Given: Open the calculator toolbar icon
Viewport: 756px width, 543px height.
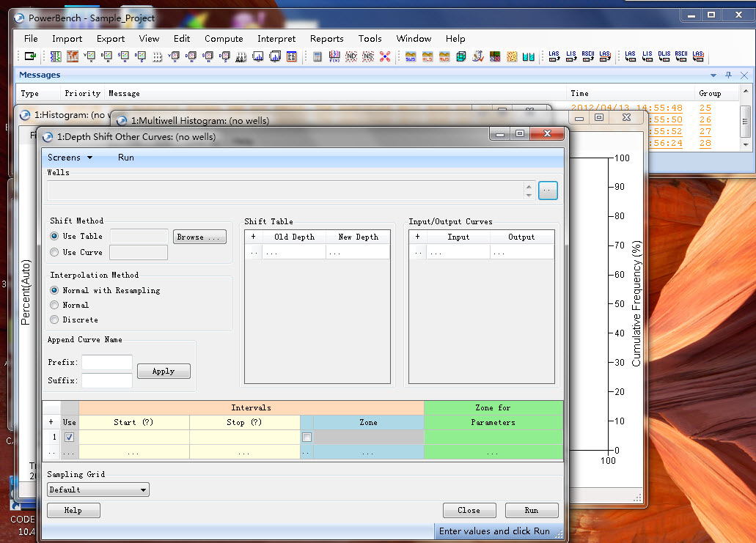Looking at the screenshot, I should click(318, 56).
